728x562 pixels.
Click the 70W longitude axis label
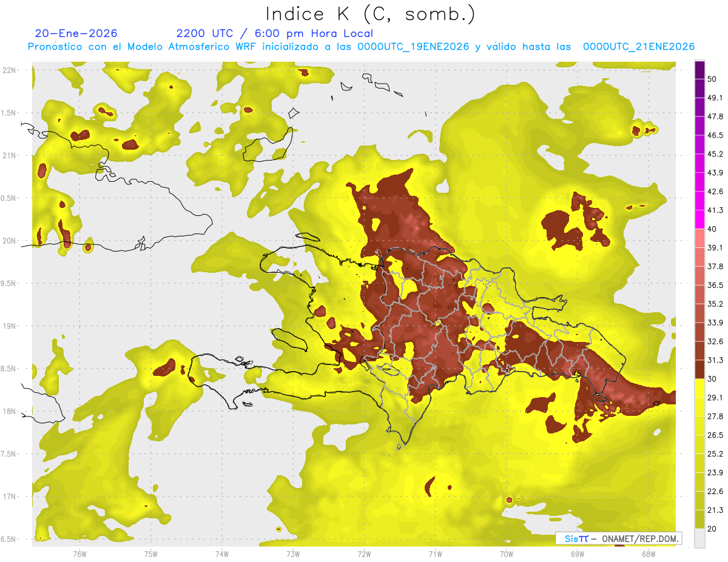pyautogui.click(x=506, y=554)
